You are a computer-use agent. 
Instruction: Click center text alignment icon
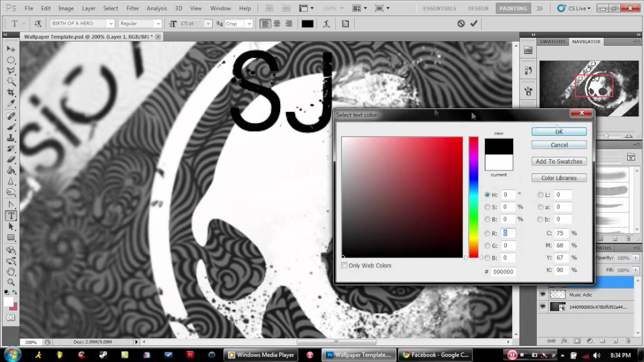(277, 24)
